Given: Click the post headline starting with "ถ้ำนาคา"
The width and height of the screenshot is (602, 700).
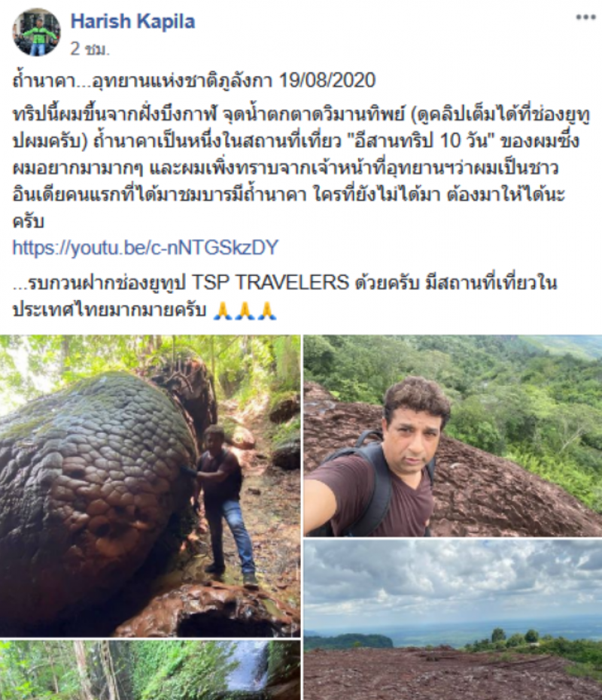Looking at the screenshot, I should pyautogui.click(x=194, y=80).
